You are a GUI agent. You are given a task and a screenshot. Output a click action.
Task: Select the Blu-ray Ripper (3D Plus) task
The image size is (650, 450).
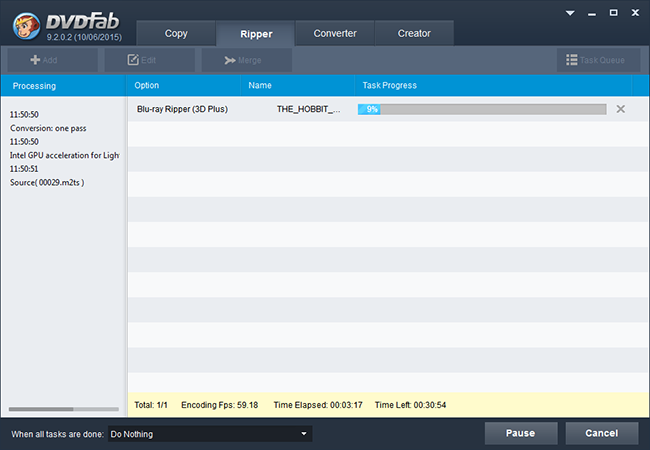coord(182,109)
